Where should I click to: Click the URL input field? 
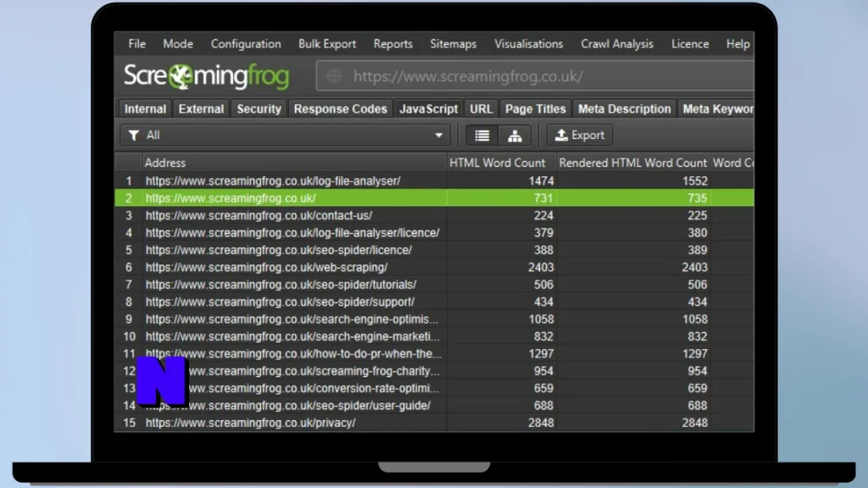coord(535,75)
